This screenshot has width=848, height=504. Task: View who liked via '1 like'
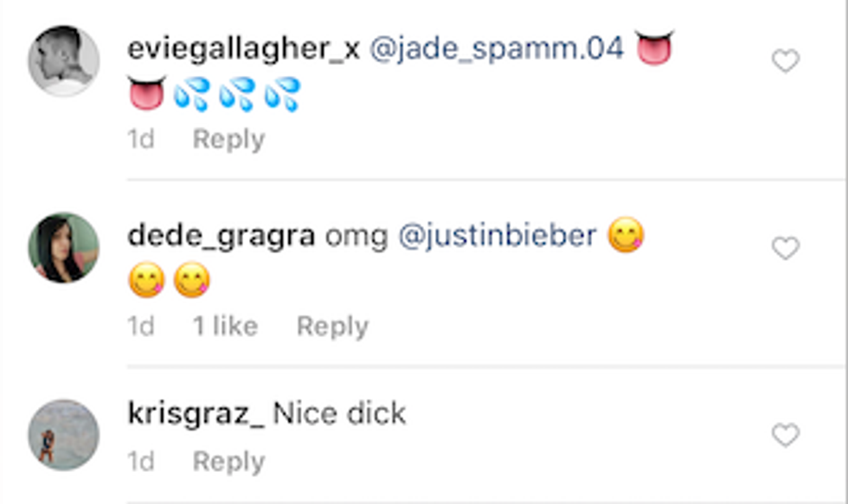coord(225,326)
